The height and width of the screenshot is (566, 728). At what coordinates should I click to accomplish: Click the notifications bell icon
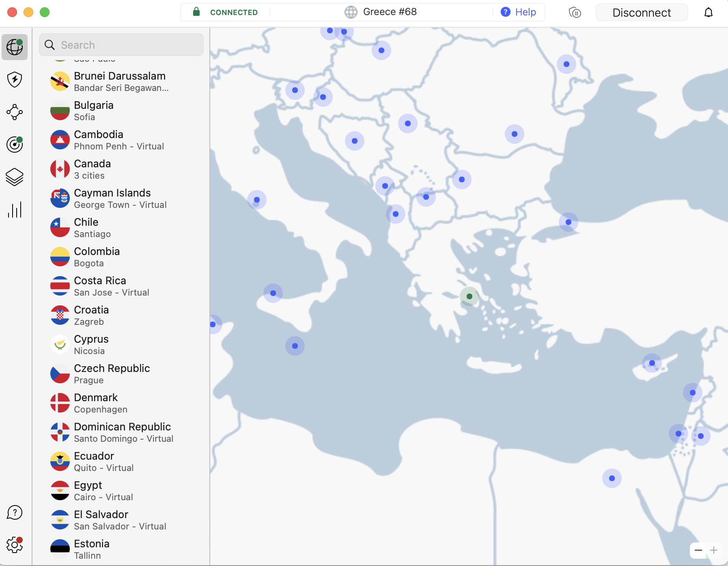708,13
